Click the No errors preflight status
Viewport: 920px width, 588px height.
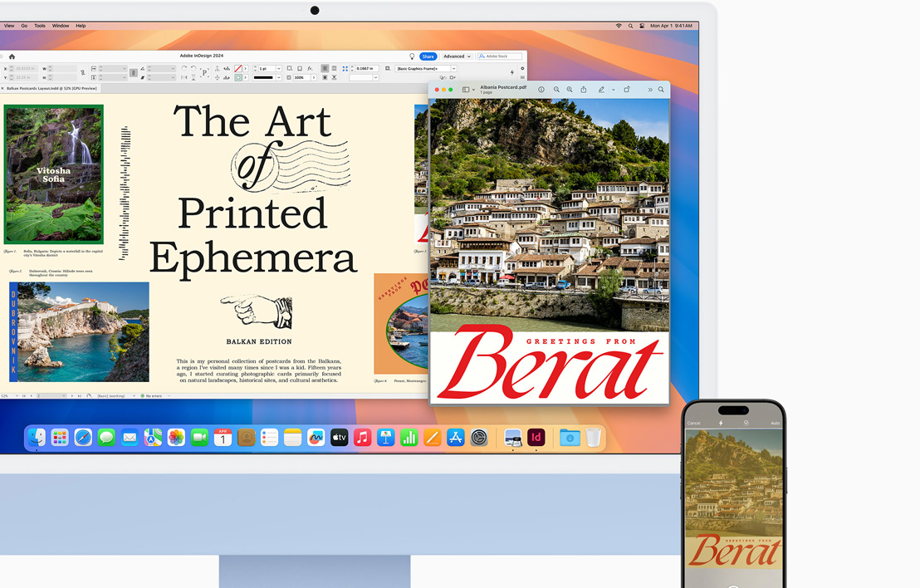coord(151,396)
